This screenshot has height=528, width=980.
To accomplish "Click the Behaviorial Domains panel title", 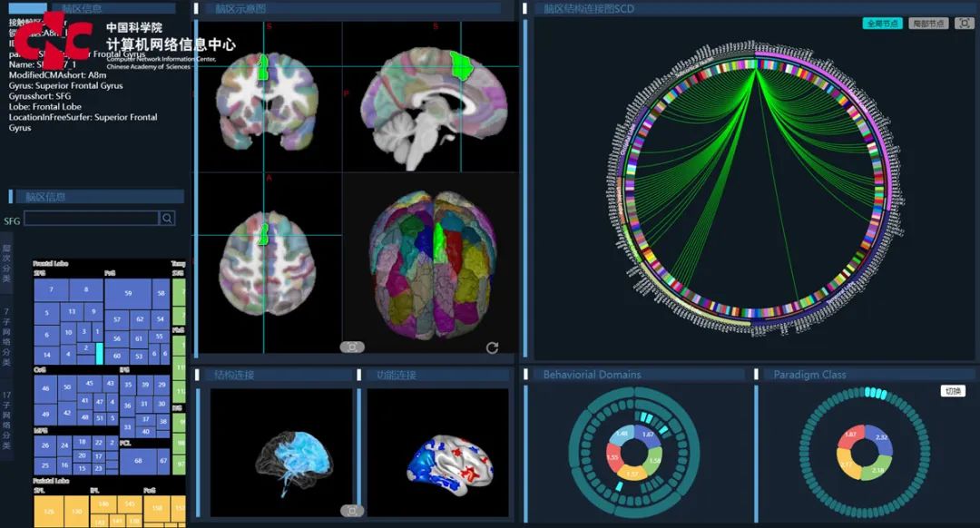I will pos(592,375).
